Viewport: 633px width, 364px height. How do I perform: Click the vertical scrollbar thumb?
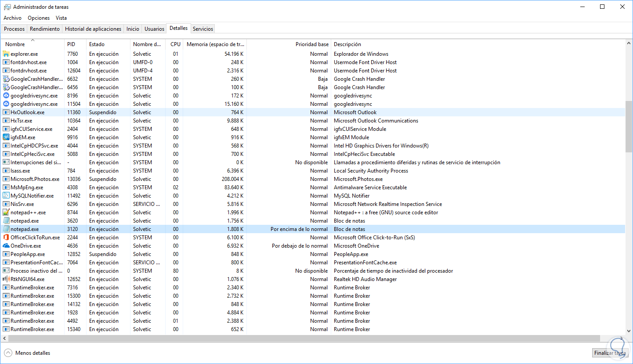(628, 127)
